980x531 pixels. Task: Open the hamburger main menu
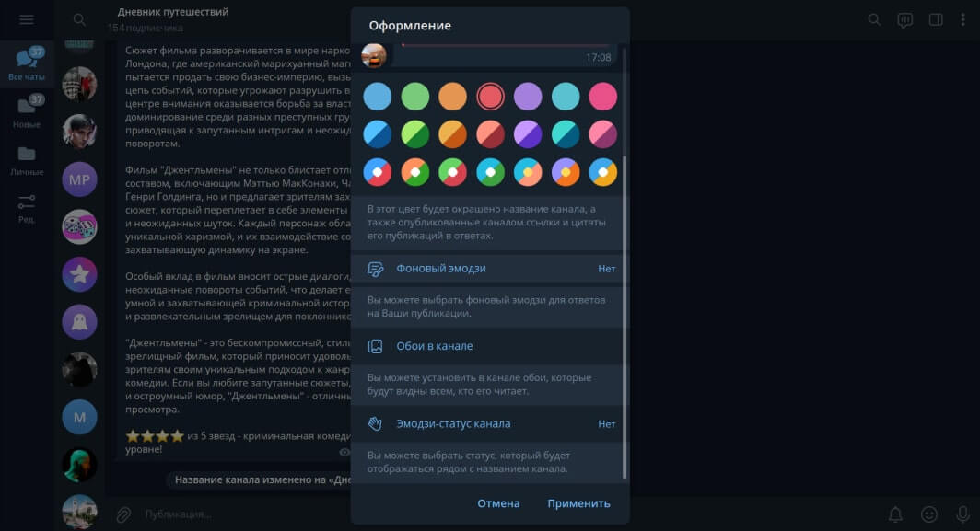tap(26, 20)
